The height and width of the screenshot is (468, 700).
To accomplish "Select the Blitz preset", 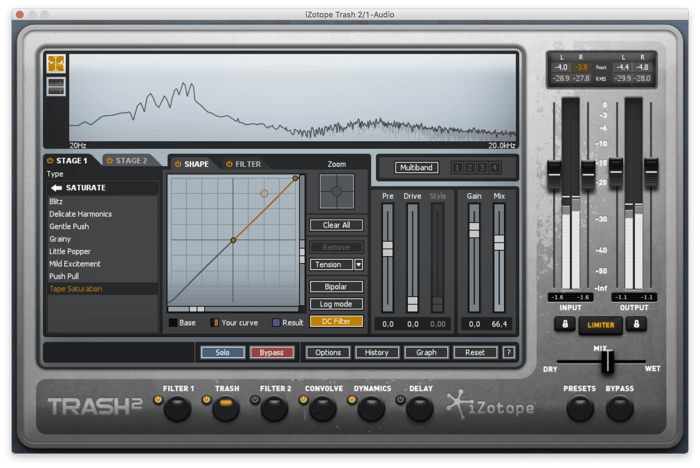I will (103, 201).
